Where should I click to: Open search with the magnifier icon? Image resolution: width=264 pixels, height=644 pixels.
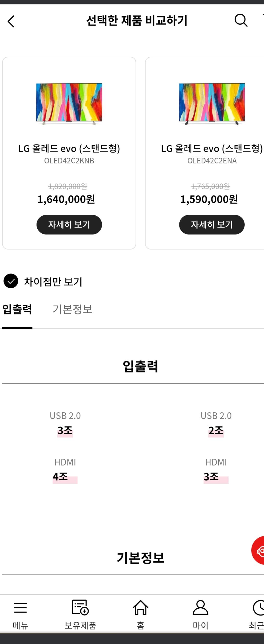241,20
